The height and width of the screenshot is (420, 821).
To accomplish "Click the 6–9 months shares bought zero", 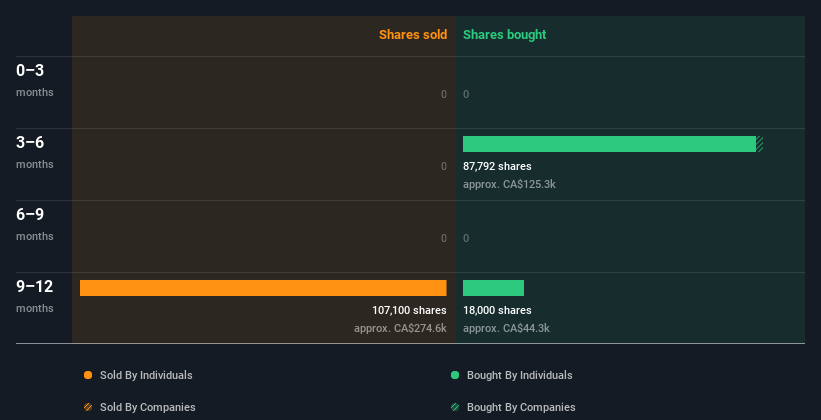I will coord(466,238).
